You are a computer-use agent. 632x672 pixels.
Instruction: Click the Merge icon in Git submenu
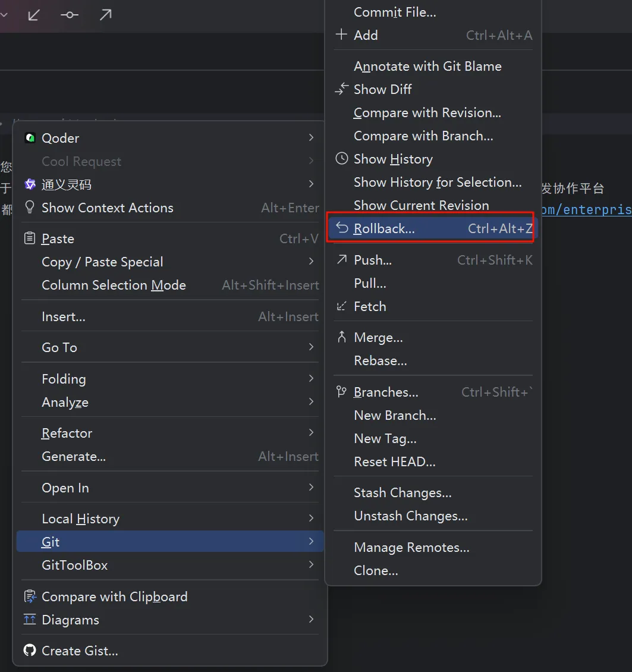[341, 337]
